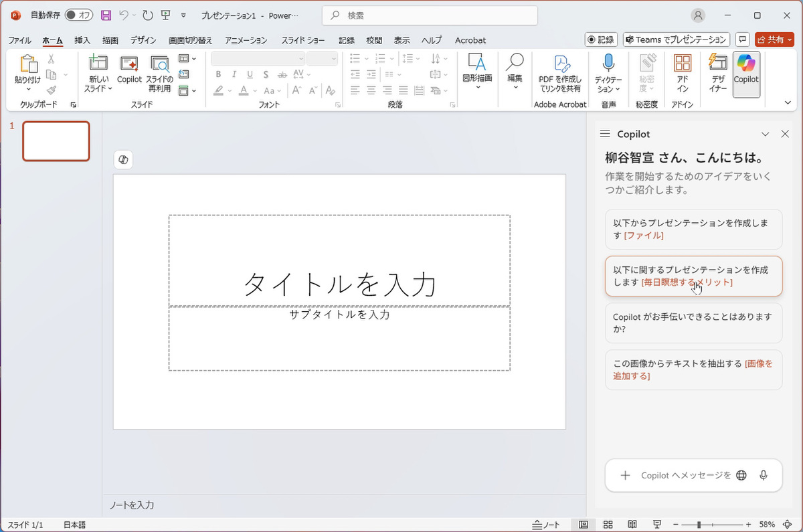Click the Copilot icon in the ribbon
Viewport: 803px width, 532px height.
coord(746,68)
